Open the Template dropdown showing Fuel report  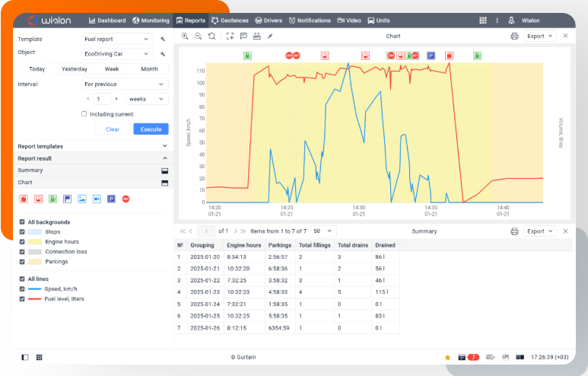click(117, 39)
